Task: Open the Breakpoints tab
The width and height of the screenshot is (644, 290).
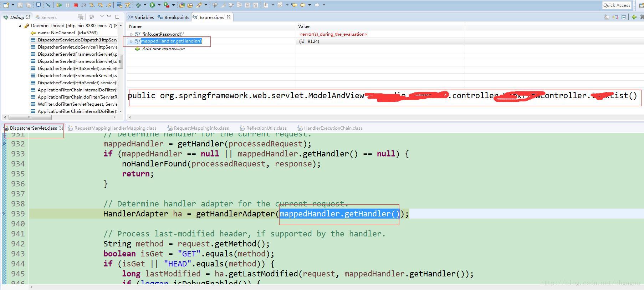Action: click(173, 17)
